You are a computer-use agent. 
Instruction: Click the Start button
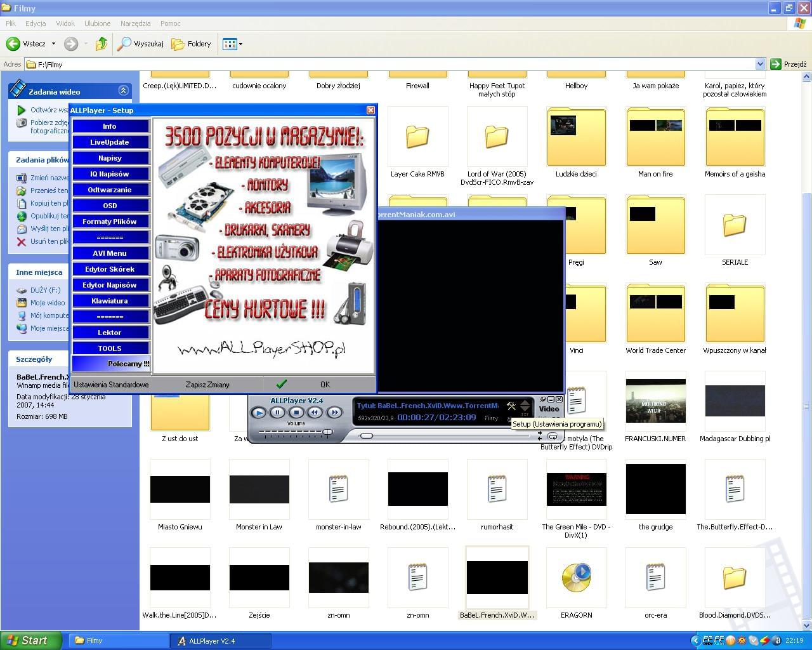(30, 640)
